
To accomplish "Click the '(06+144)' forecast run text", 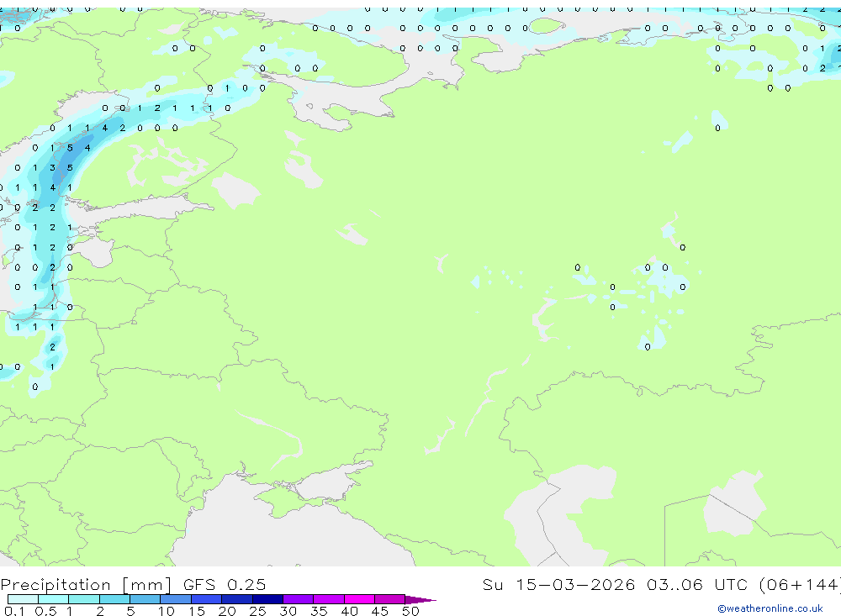I will (x=801, y=585).
